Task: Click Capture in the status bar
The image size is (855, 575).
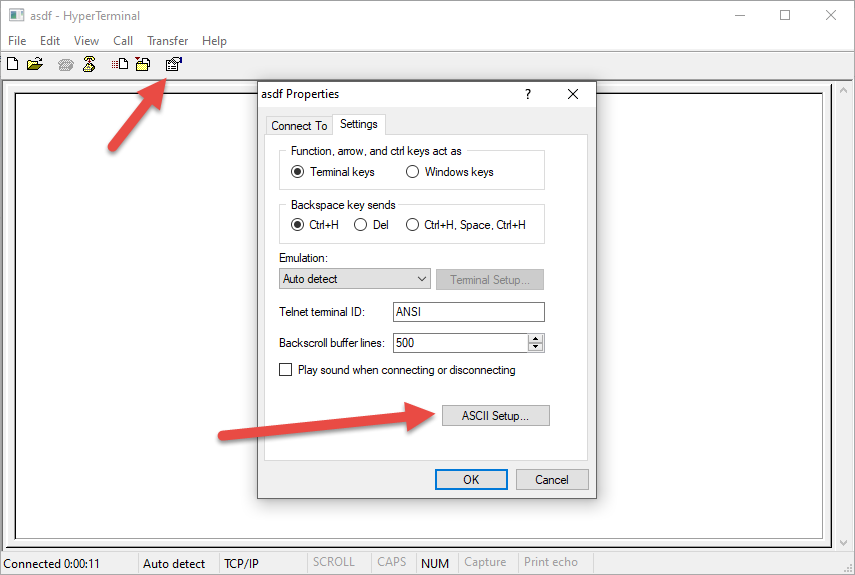Action: click(485, 562)
